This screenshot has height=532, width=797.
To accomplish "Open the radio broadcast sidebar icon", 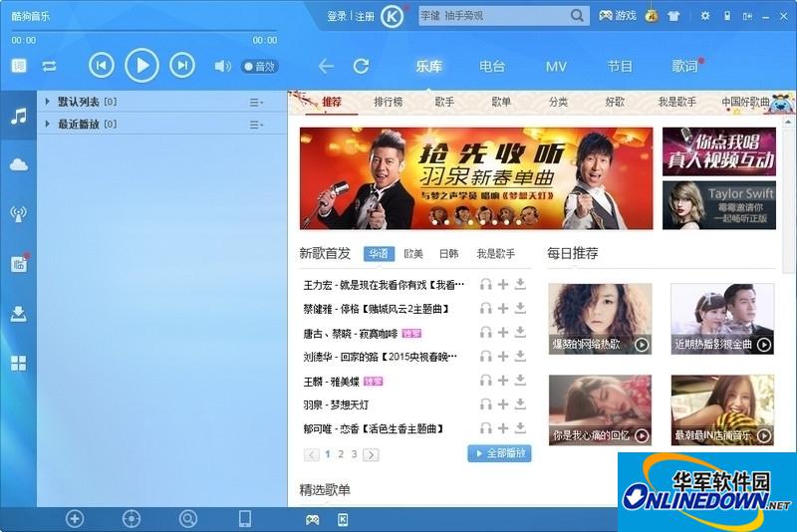I will (18, 213).
